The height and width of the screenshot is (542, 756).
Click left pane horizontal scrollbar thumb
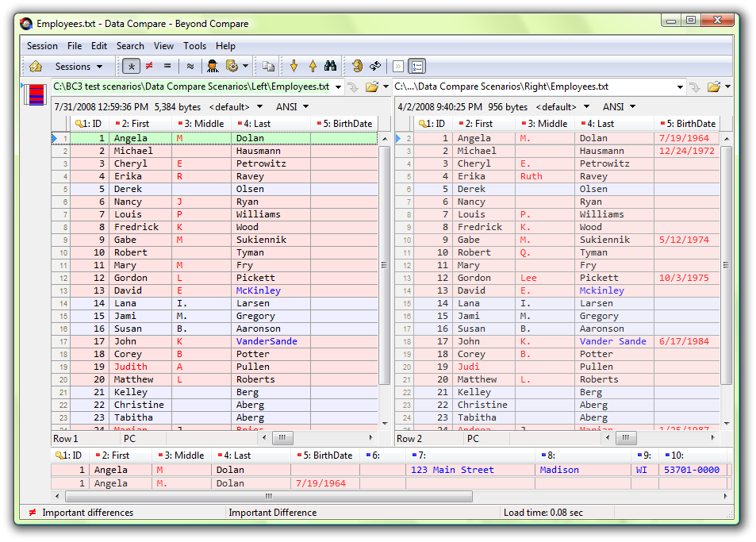(282, 438)
